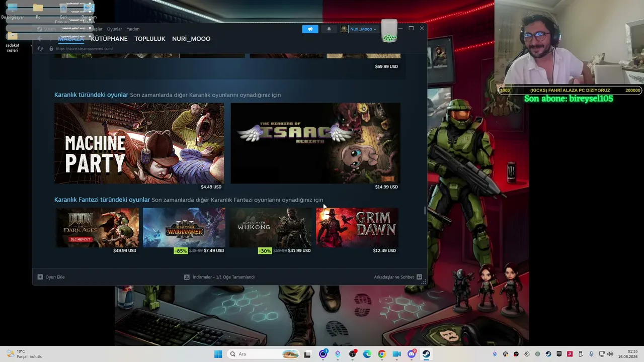This screenshot has height=362, width=644.
Task: Click the microphone tray icon
Action: [x=591, y=354]
